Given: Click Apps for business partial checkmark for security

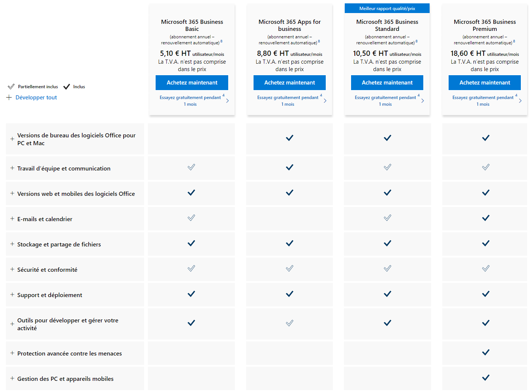Looking at the screenshot, I should 290,268.
